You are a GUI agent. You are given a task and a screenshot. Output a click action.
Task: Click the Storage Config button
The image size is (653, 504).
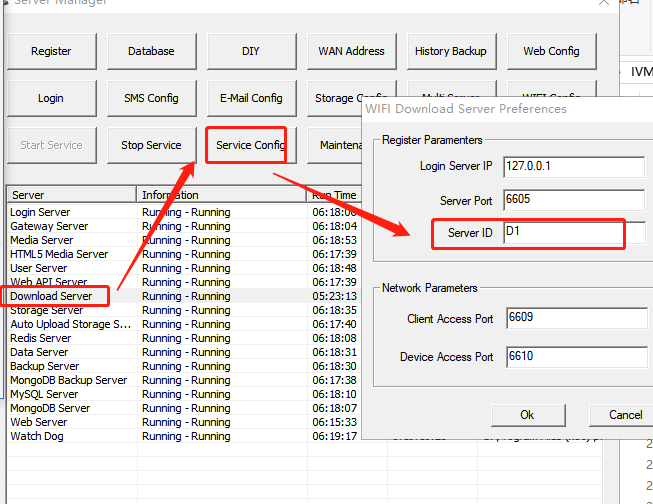click(x=335, y=98)
